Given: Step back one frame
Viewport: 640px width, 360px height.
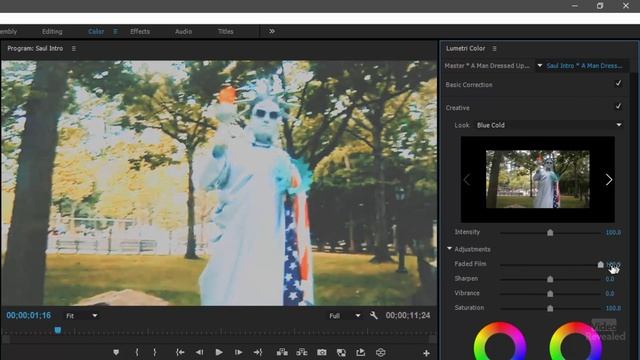Looking at the screenshot, I should pos(199,352).
